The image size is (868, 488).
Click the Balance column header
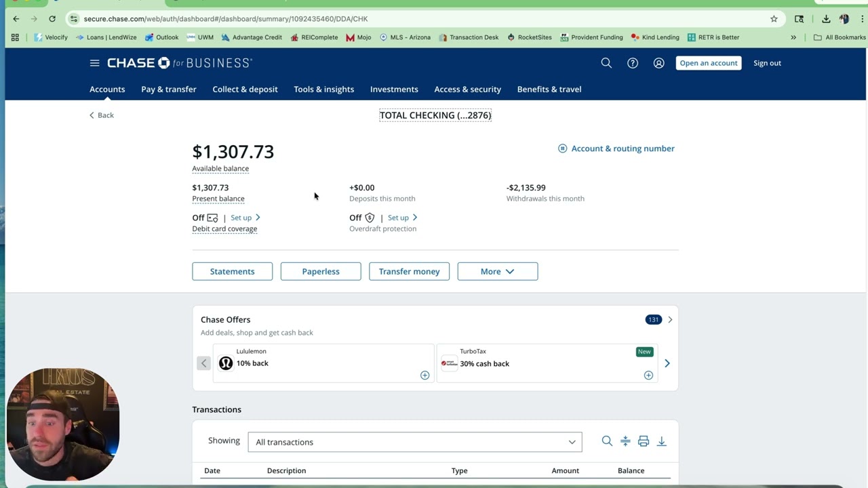tap(631, 470)
